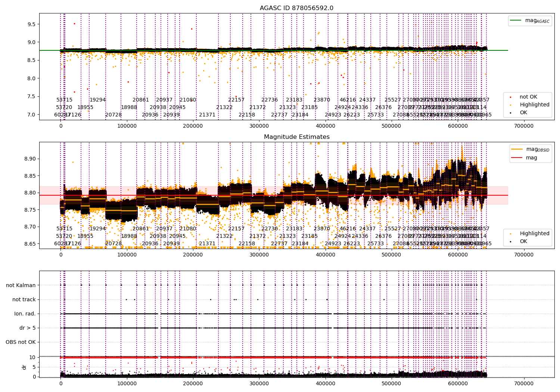Click obsid label 21371 in the AGASC ID plot

click(207, 115)
